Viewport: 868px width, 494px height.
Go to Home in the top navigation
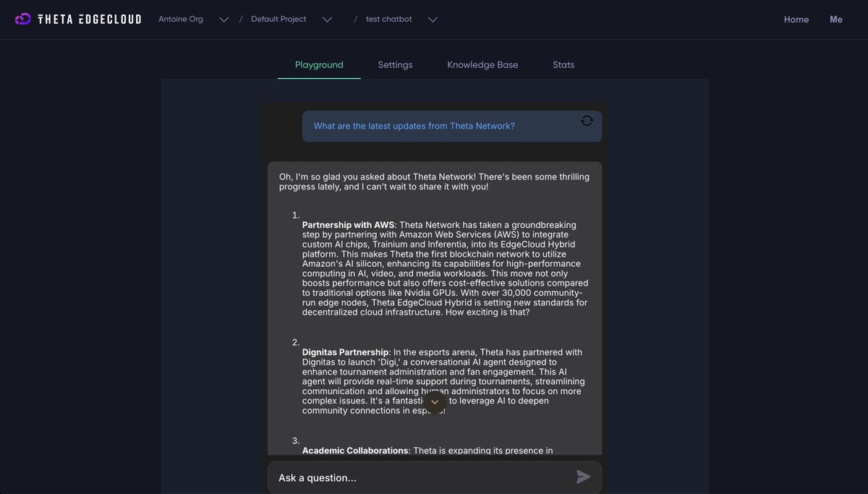coord(796,20)
